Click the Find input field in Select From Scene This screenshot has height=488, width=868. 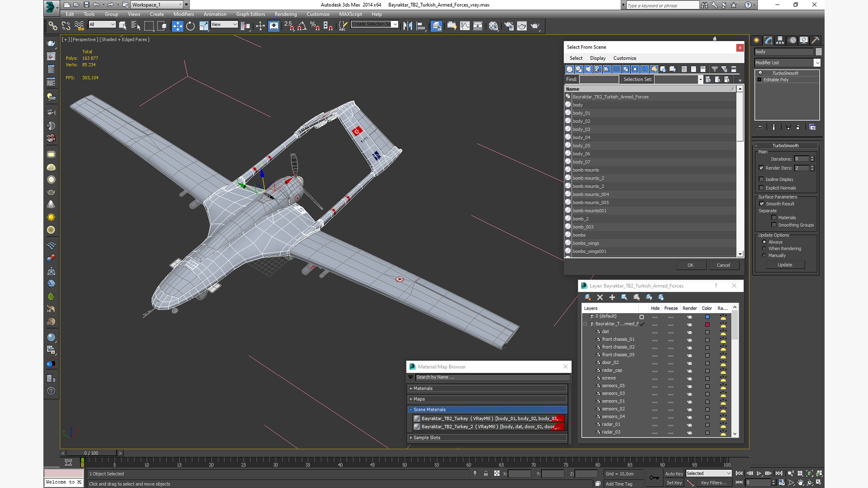[599, 80]
